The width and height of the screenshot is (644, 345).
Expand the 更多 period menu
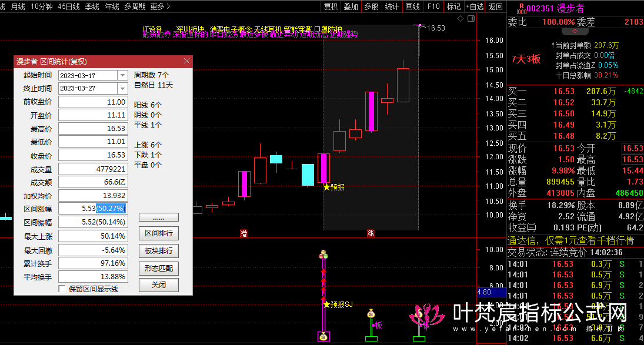click(x=160, y=6)
